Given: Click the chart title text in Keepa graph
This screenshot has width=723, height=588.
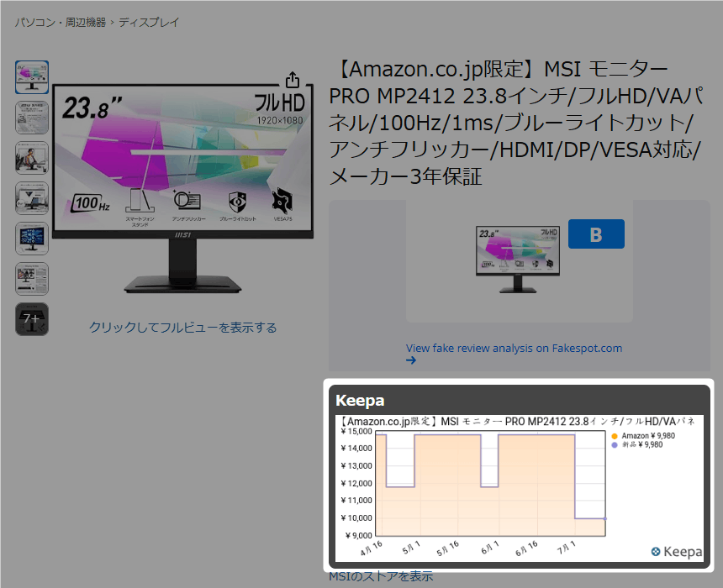Looking at the screenshot, I should pyautogui.click(x=517, y=421).
